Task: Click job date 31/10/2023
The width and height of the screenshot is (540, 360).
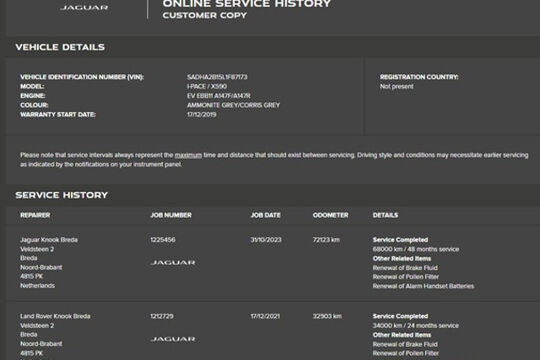Action: (x=266, y=240)
